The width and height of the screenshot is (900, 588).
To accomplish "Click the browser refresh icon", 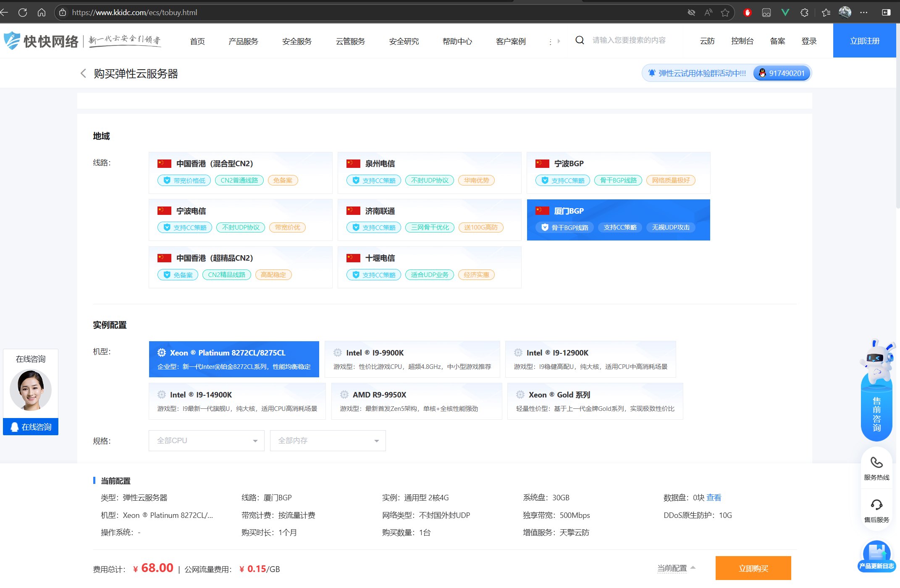I will click(x=23, y=13).
